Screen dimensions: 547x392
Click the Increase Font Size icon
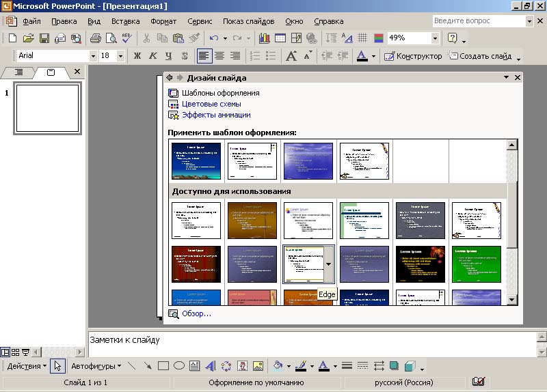(291, 56)
